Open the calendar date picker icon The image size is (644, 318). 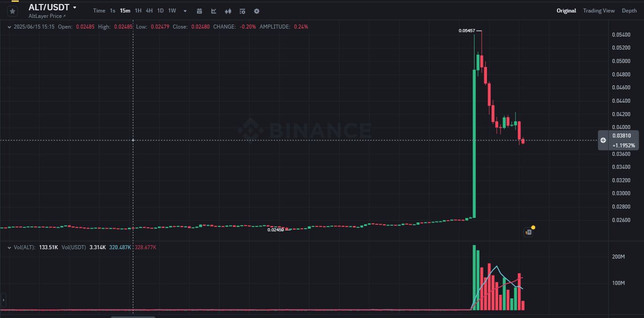click(x=199, y=11)
